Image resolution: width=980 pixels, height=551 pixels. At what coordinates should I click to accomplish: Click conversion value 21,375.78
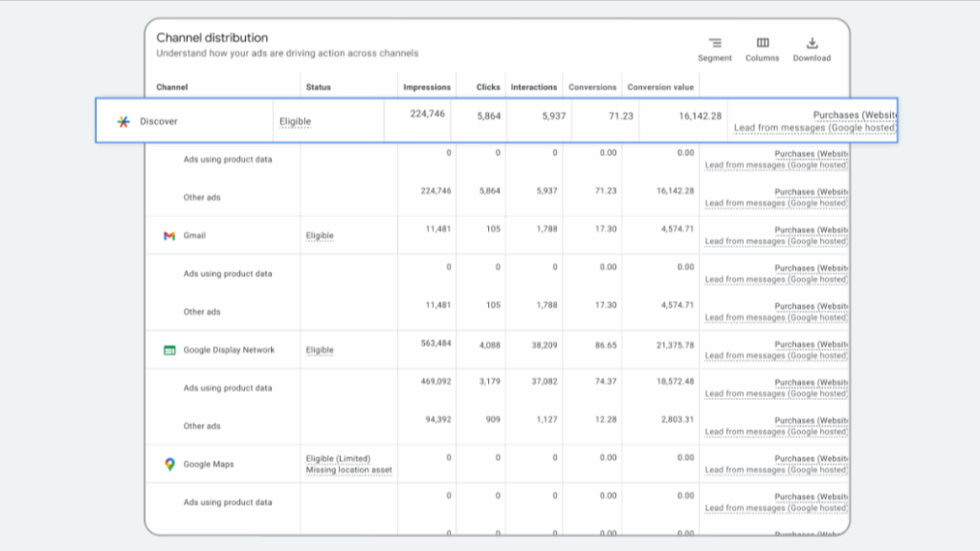click(x=675, y=344)
